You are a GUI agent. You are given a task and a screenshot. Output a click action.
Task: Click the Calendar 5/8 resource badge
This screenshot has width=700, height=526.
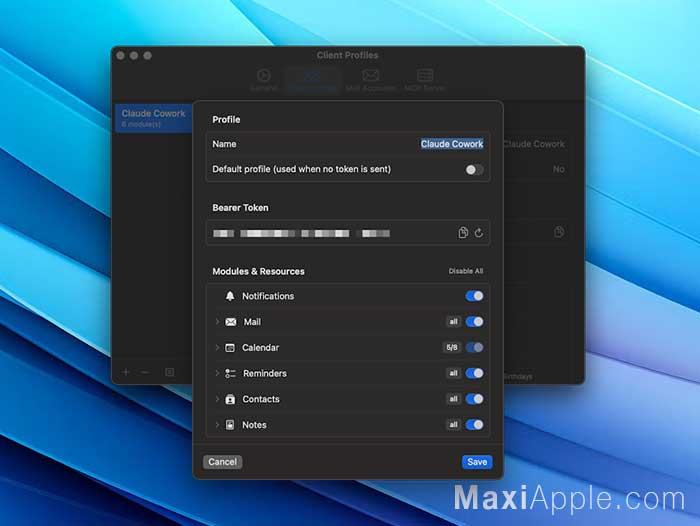452,347
